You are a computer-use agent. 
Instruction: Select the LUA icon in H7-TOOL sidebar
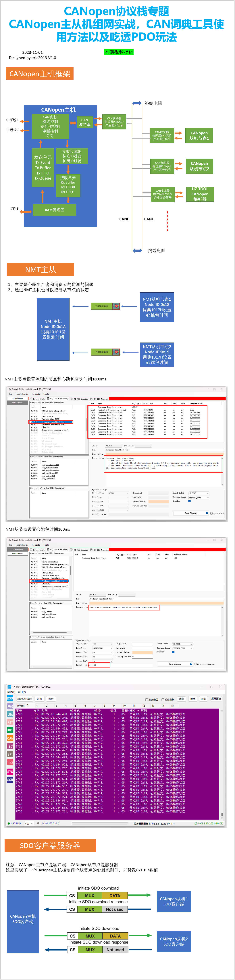point(10,714)
